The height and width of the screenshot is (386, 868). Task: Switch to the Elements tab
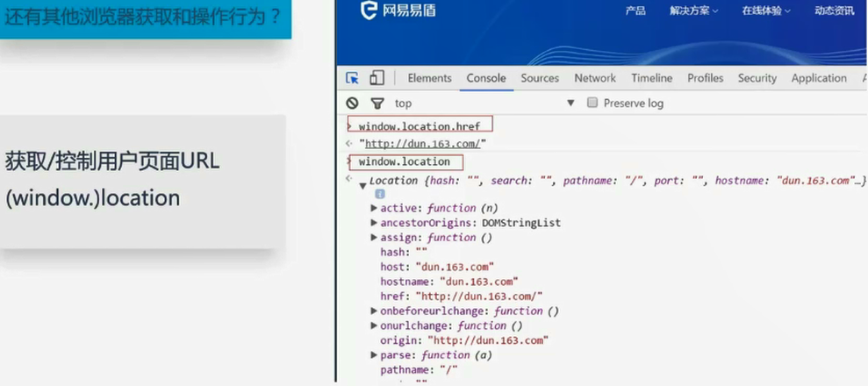pos(429,78)
